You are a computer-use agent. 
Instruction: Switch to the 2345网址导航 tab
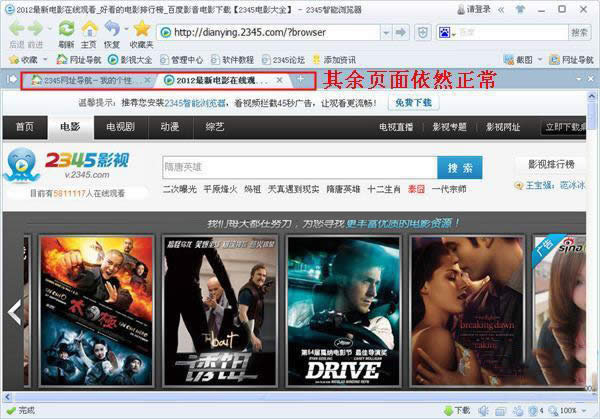tap(87, 80)
